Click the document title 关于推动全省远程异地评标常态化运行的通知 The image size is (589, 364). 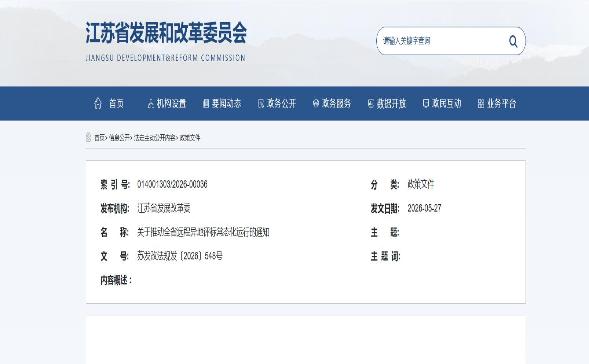(203, 232)
